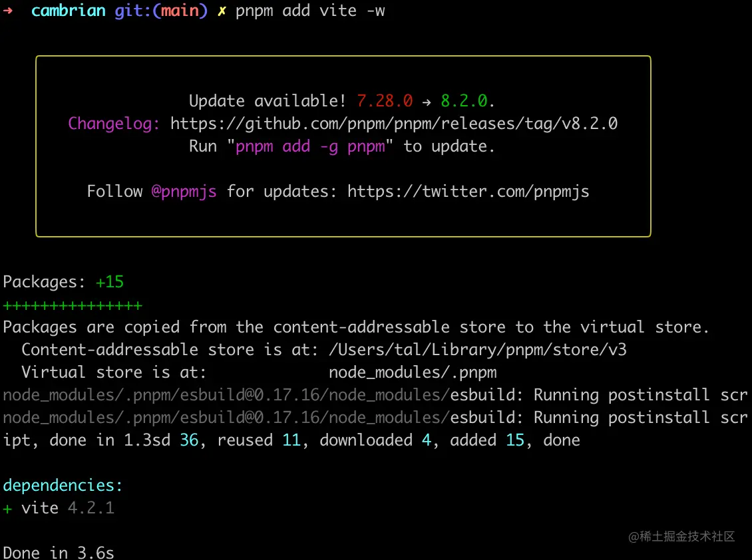Click the 'dependencies:' heading
The image size is (752, 560).
point(63,486)
